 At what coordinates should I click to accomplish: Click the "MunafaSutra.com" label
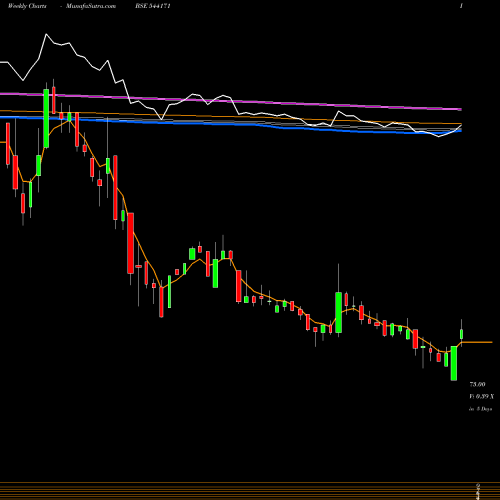[91, 6]
